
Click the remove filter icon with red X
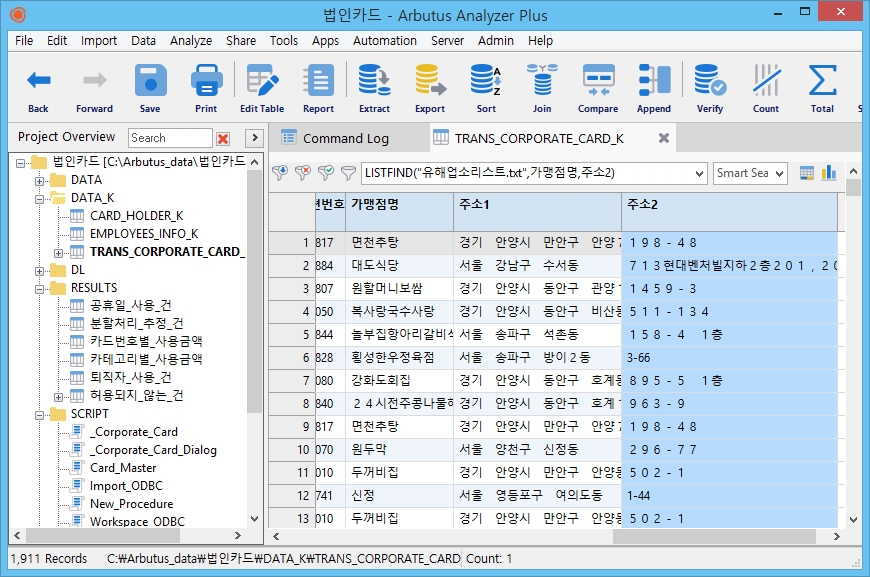[x=302, y=173]
